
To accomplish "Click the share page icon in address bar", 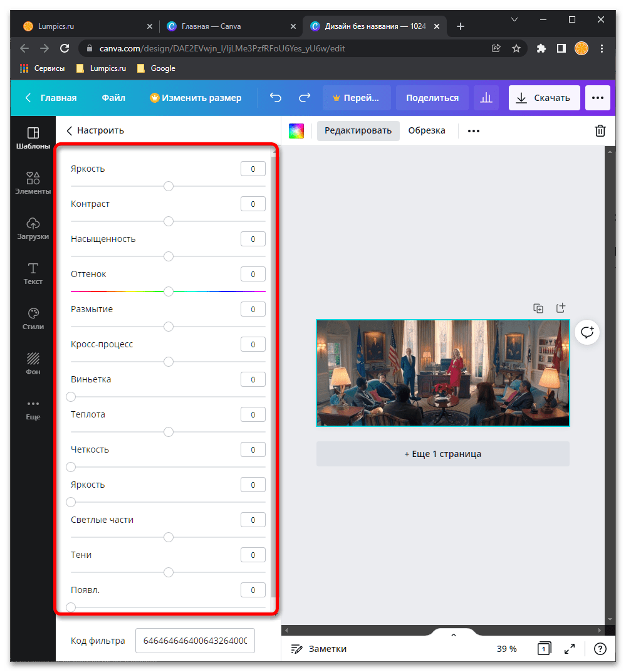I will [x=496, y=48].
